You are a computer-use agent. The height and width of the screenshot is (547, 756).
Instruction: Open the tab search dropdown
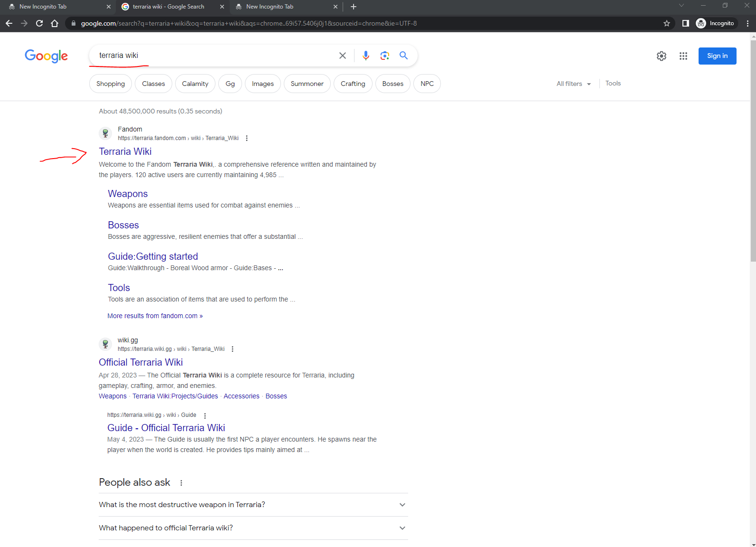pyautogui.click(x=681, y=6)
